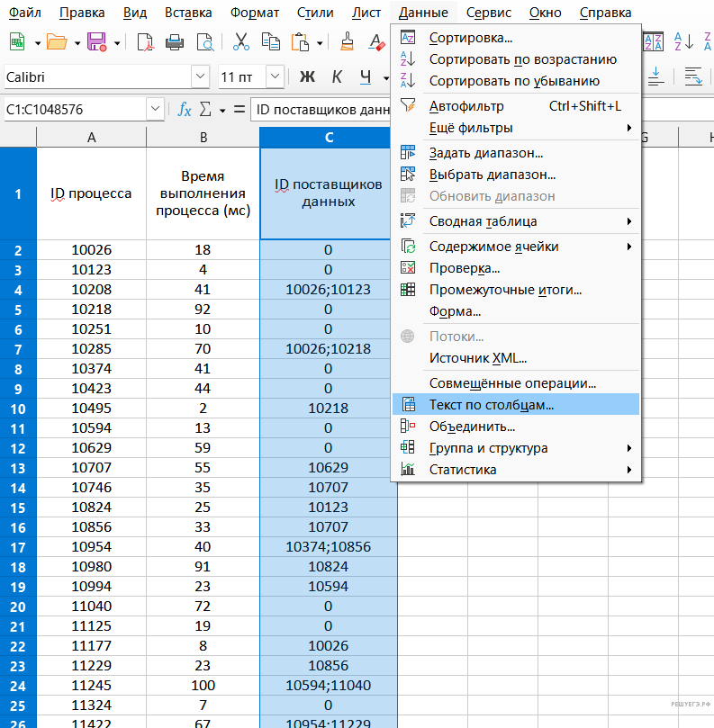The height and width of the screenshot is (728, 714).
Task: Click the Align bottom icon
Action: click(656, 76)
